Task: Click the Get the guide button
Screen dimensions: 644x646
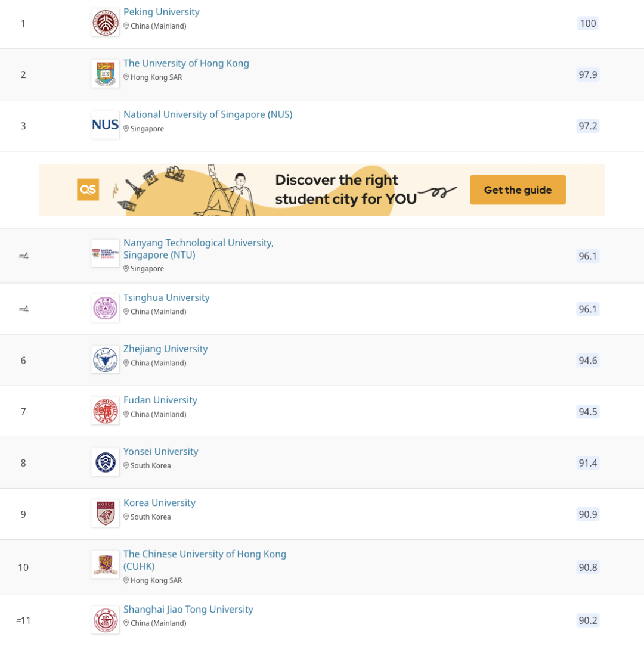Action: coord(518,190)
